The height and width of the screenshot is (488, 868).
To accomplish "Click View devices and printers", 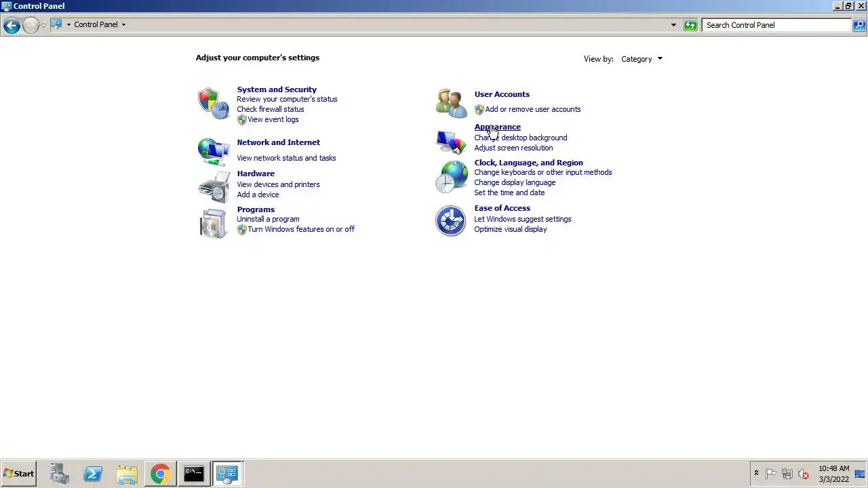I will [x=278, y=184].
